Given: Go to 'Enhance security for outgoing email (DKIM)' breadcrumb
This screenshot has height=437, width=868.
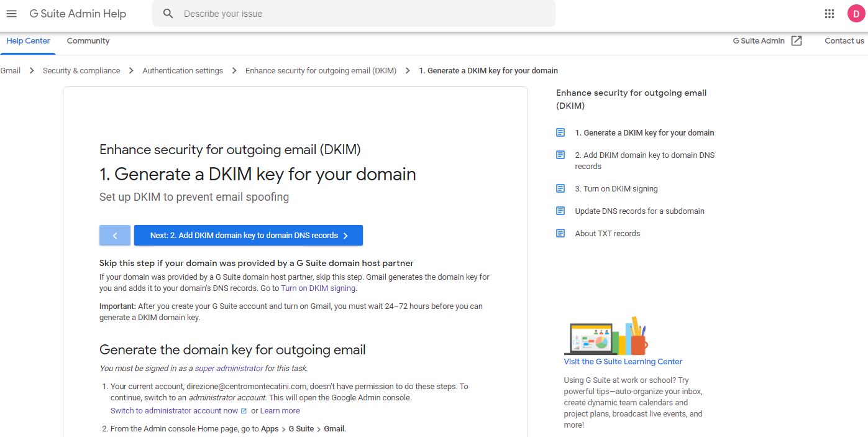Looking at the screenshot, I should (321, 71).
